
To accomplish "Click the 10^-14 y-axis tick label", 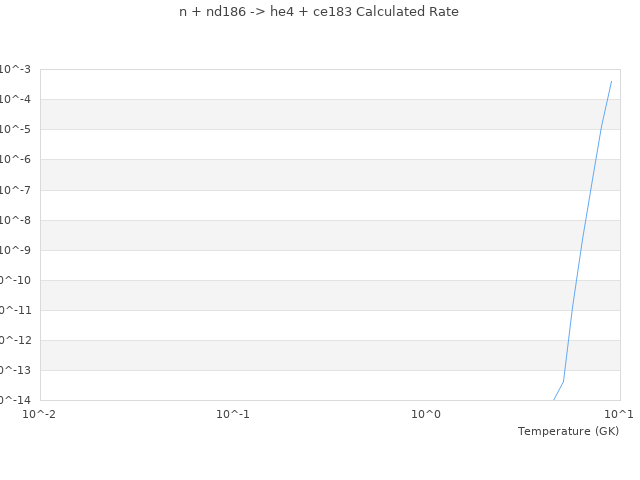I will tap(14, 399).
